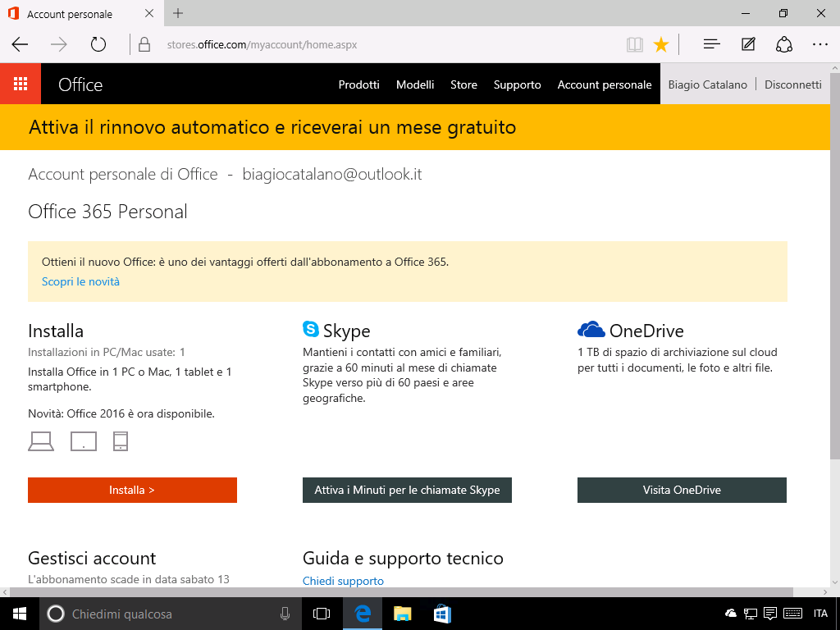The width and height of the screenshot is (840, 630).
Task: Open the Windows Start menu
Action: [x=20, y=614]
